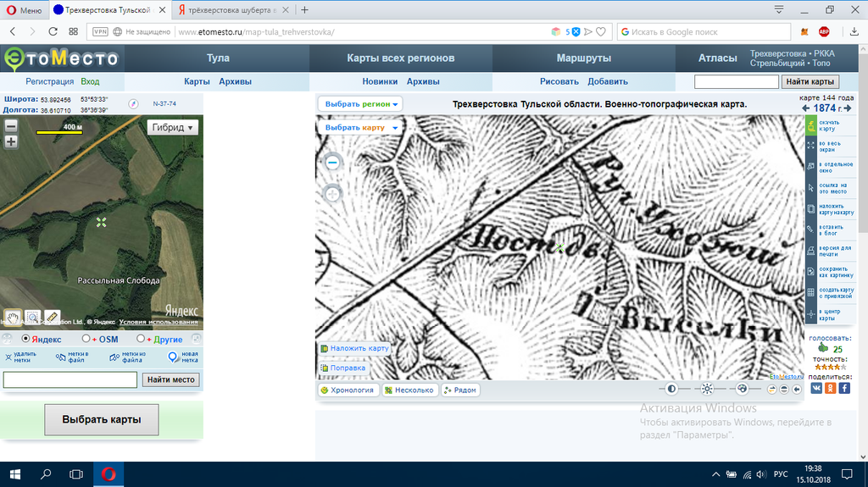Choose the Другие map source option

(141, 339)
